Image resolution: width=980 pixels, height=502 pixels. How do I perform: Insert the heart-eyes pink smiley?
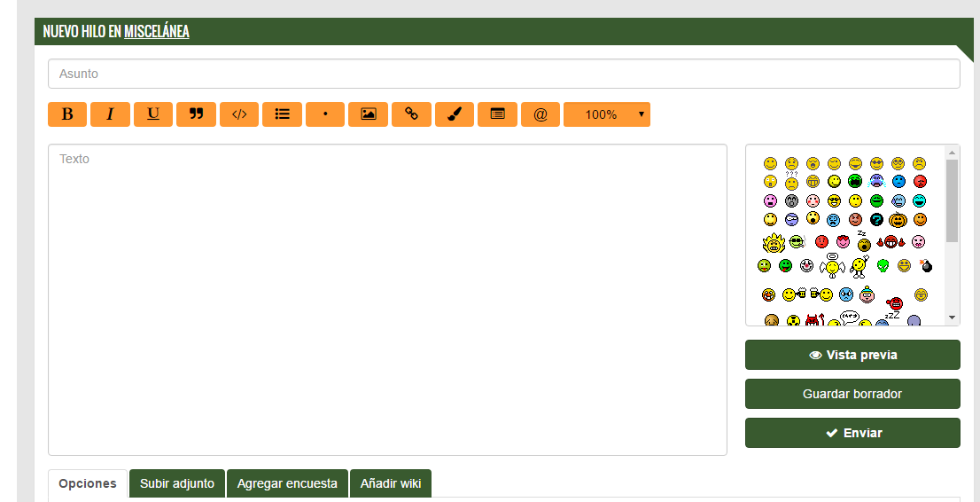point(844,241)
